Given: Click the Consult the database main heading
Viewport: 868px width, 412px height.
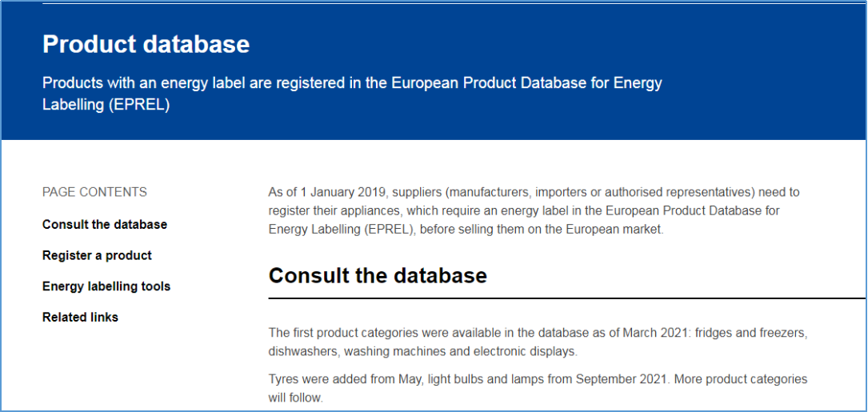Looking at the screenshot, I should click(378, 275).
